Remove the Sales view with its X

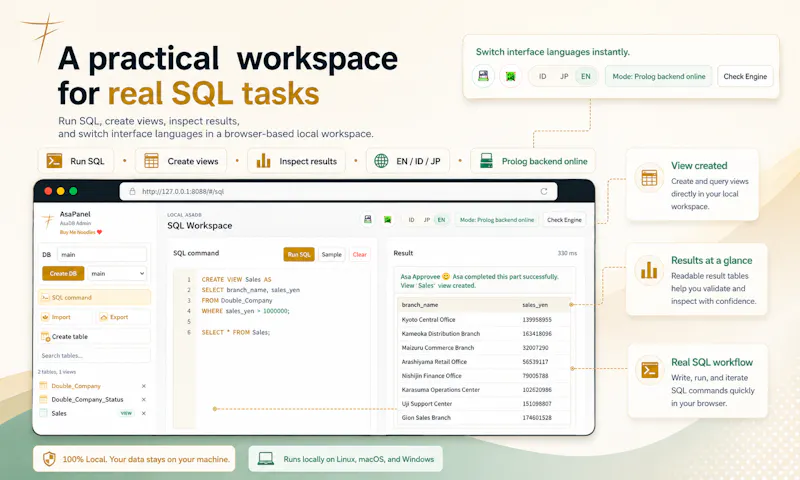point(143,413)
